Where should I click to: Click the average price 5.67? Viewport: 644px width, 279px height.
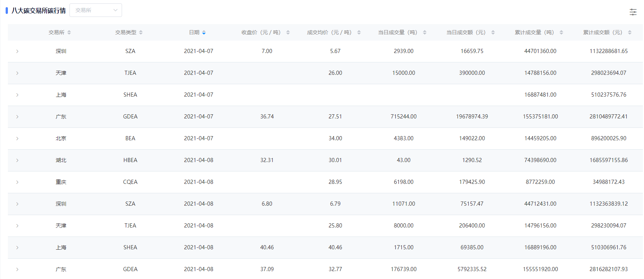335,51
